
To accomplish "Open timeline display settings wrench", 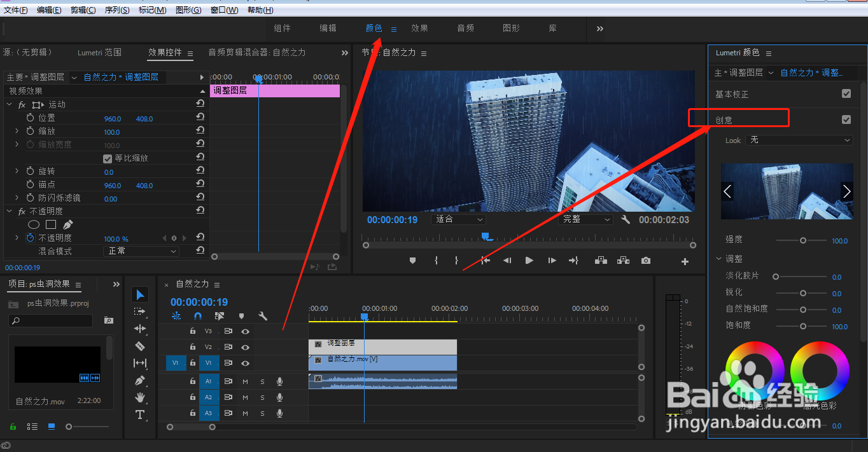I will point(263,316).
